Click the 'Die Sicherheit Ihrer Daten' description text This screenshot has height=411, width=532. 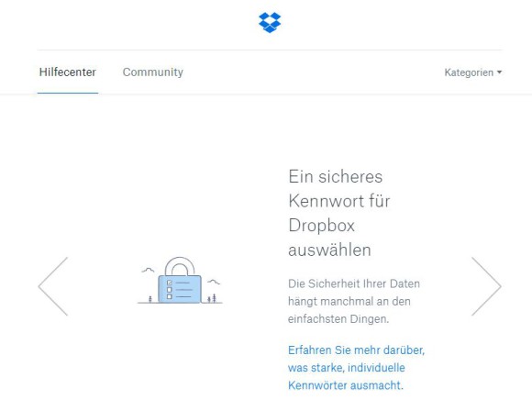(354, 302)
